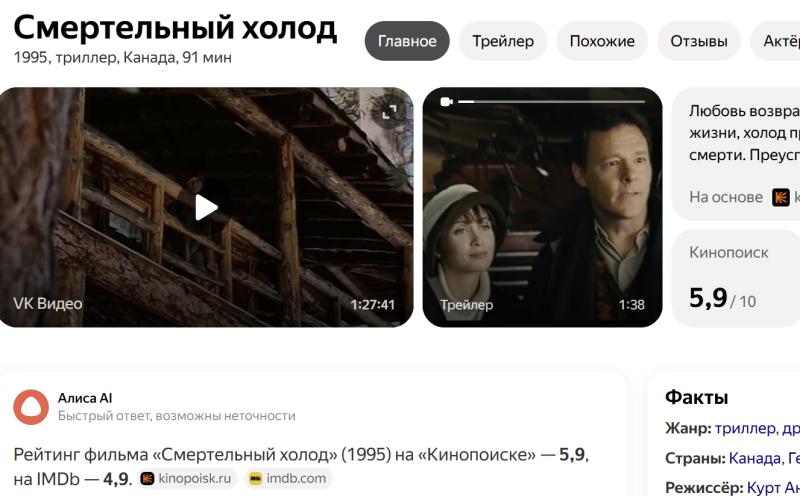Screen dimensions: 800x496
Task: Expand the video to fullscreen
Action: click(x=389, y=112)
